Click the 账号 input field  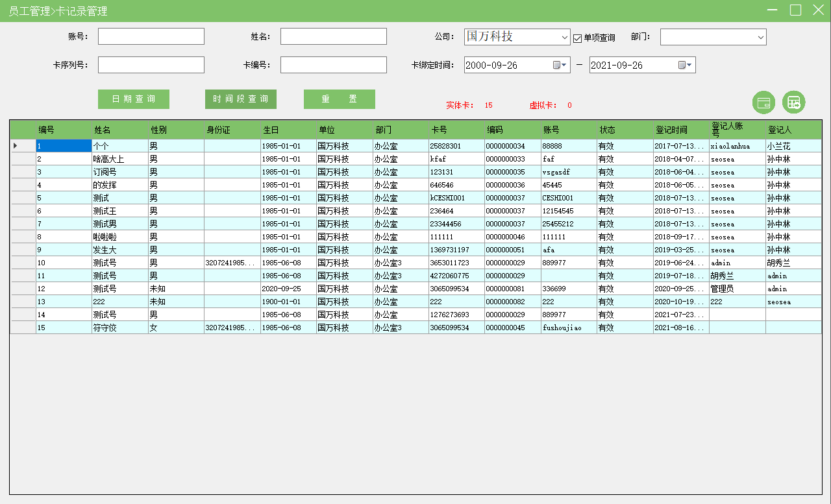coord(151,36)
